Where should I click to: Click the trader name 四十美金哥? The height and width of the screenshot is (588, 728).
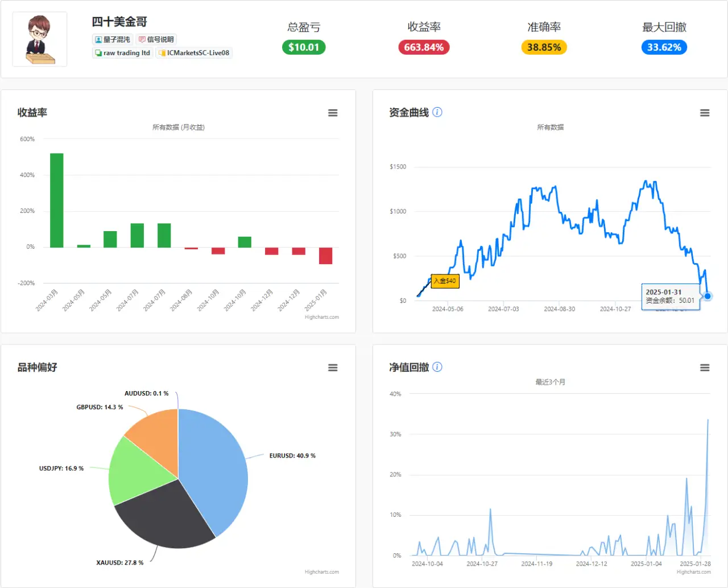pyautogui.click(x=119, y=22)
